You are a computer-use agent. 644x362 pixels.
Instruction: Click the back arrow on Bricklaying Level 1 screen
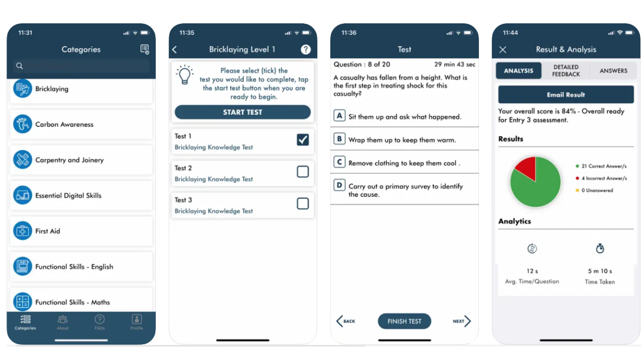176,50
